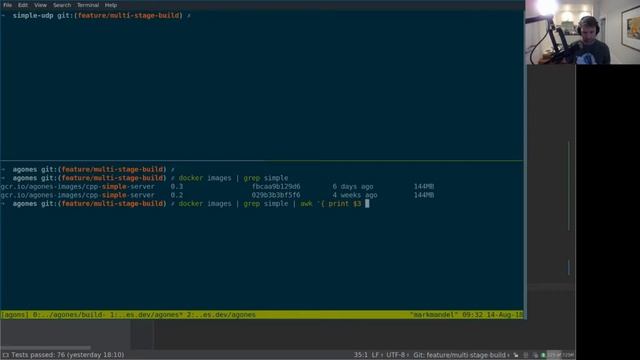
Task: Click the 144MB size in the 0.2 row
Action: (x=424, y=195)
